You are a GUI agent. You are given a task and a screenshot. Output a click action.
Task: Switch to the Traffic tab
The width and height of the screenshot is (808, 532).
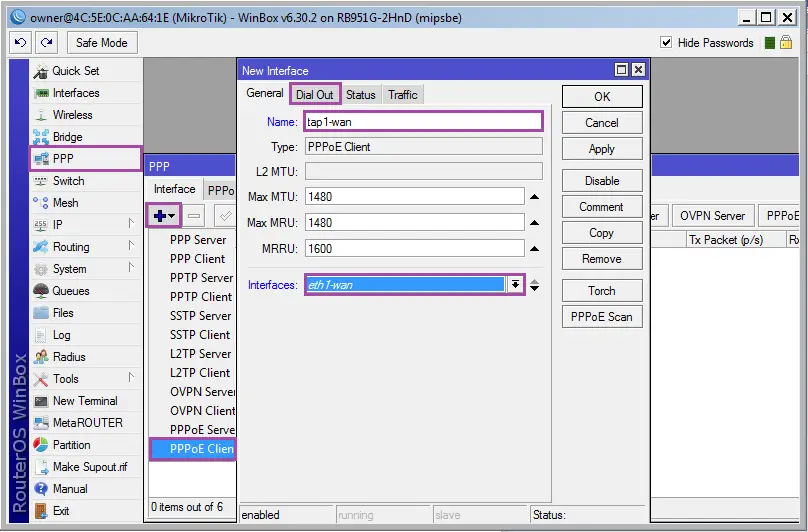(x=403, y=95)
